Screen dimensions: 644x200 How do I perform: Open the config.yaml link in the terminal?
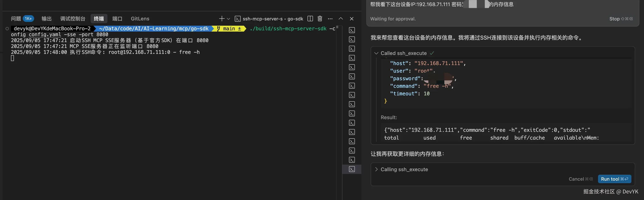point(45,35)
